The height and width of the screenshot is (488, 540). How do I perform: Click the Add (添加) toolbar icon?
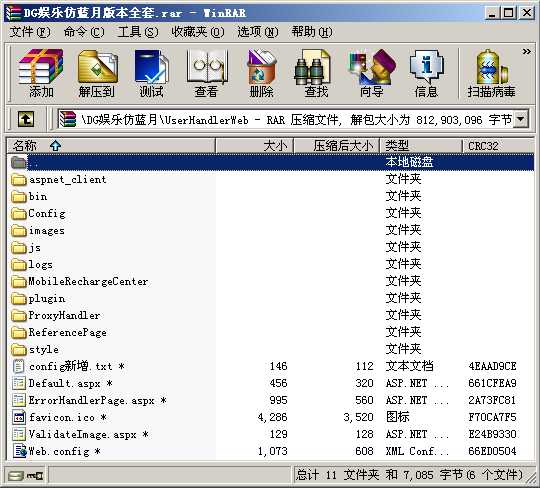click(41, 73)
